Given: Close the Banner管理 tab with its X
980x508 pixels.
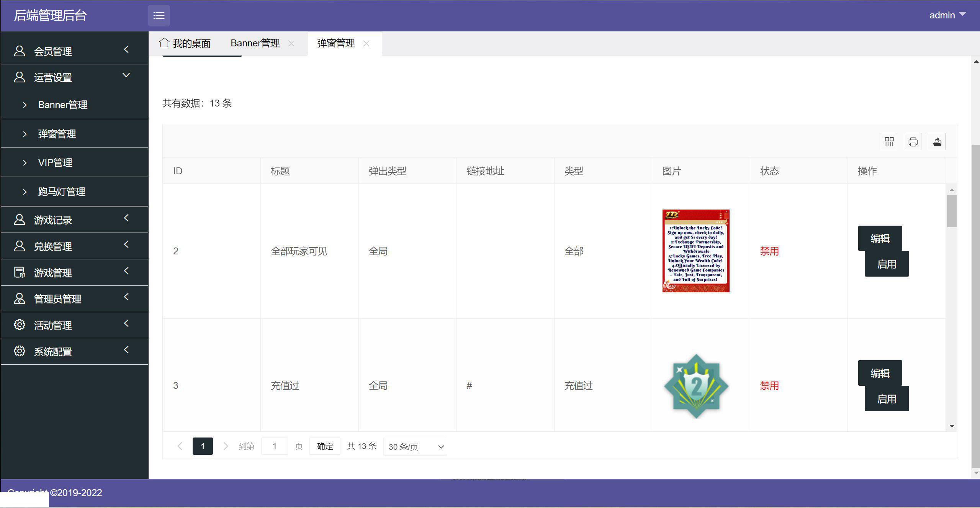Looking at the screenshot, I should click(x=291, y=44).
